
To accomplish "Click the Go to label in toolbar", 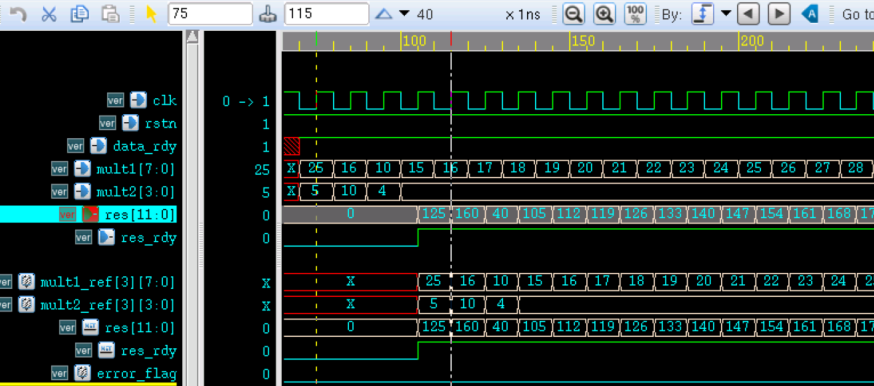I will click(857, 14).
